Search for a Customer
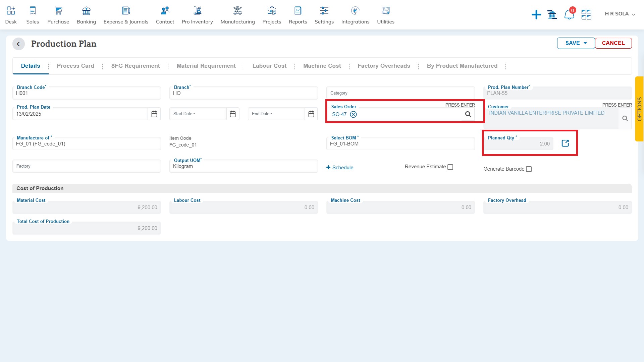Viewport: 644px width, 362px height. click(625, 119)
